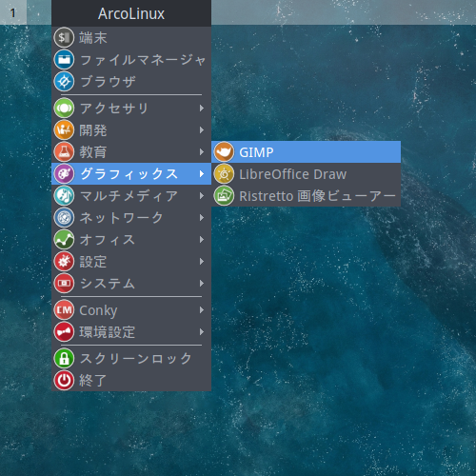Expand the マルチメディア submenu arrow

coord(202,196)
